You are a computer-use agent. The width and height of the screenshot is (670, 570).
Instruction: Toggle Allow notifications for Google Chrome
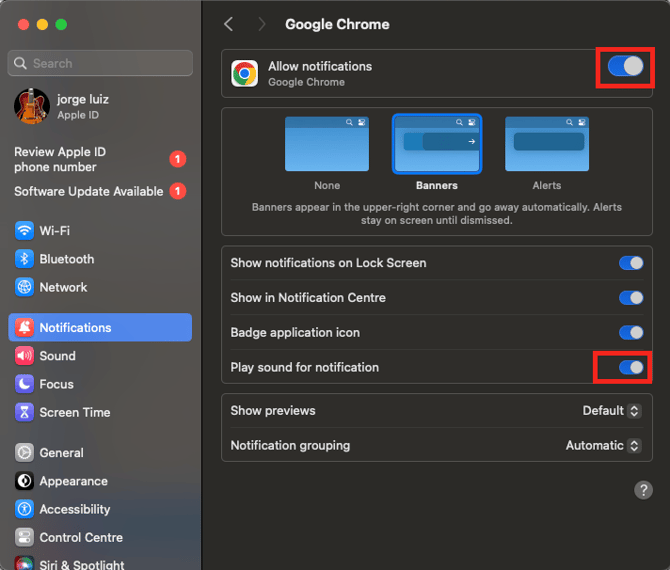pyautogui.click(x=626, y=66)
